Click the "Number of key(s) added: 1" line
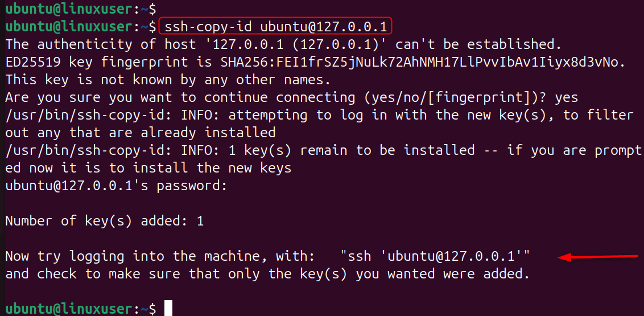This screenshot has width=644, height=316. 104,221
